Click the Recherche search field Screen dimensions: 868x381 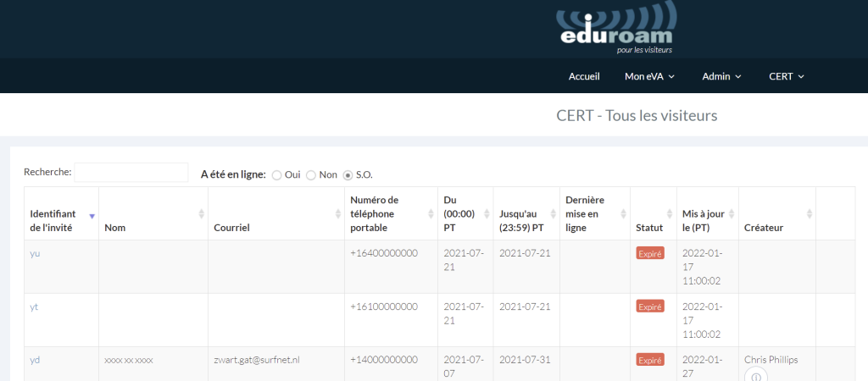tap(131, 173)
